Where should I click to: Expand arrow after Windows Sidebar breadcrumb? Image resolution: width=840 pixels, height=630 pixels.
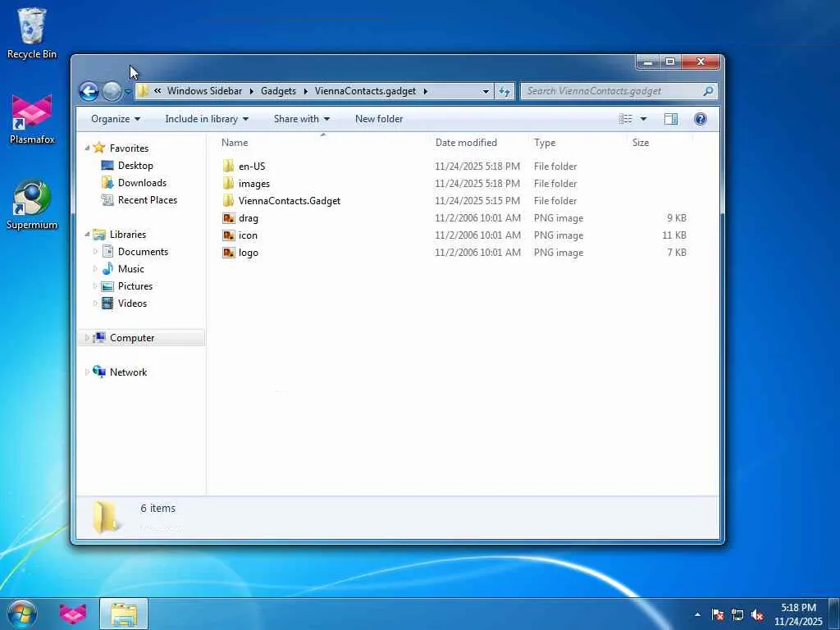click(x=251, y=91)
